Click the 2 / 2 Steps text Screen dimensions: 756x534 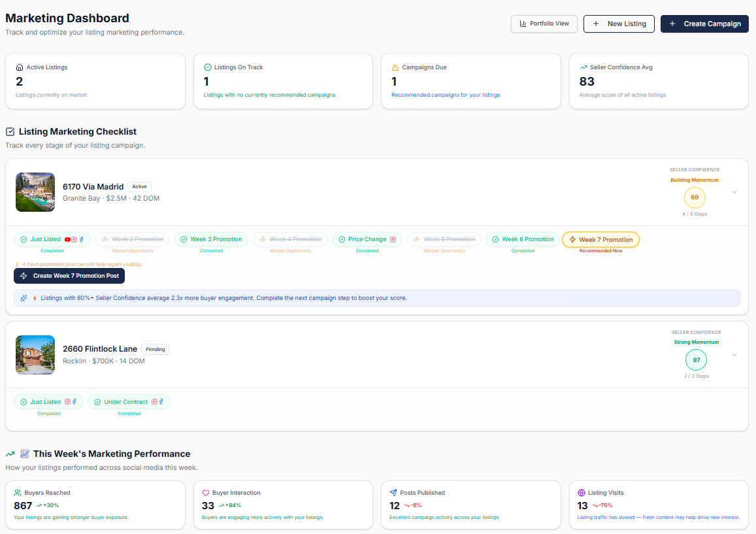point(697,376)
